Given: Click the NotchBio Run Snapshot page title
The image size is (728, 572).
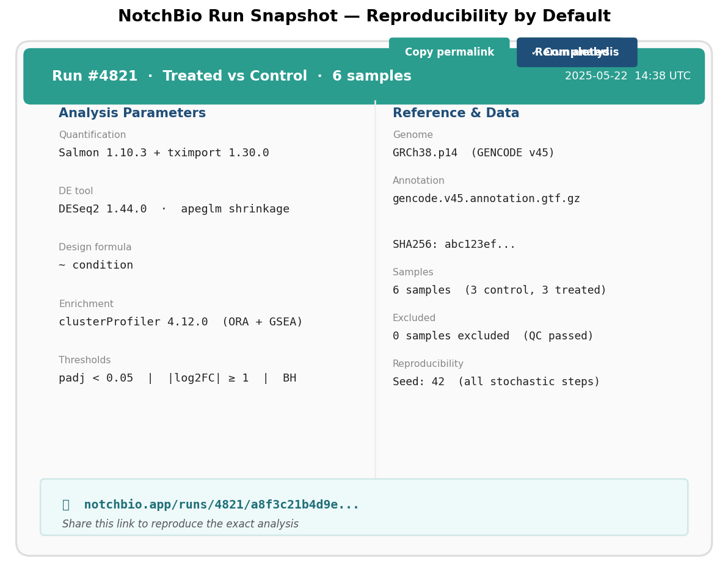Looking at the screenshot, I should 364,16.
